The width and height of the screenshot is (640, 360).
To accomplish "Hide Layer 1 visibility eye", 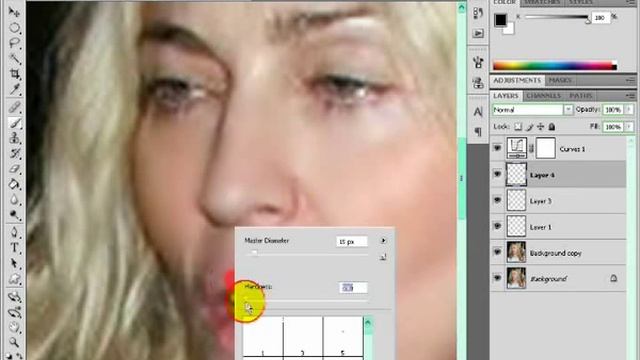I will (497, 226).
